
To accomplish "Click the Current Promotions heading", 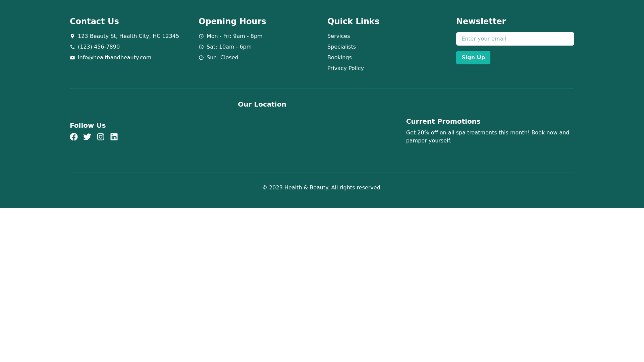I will point(443,121).
